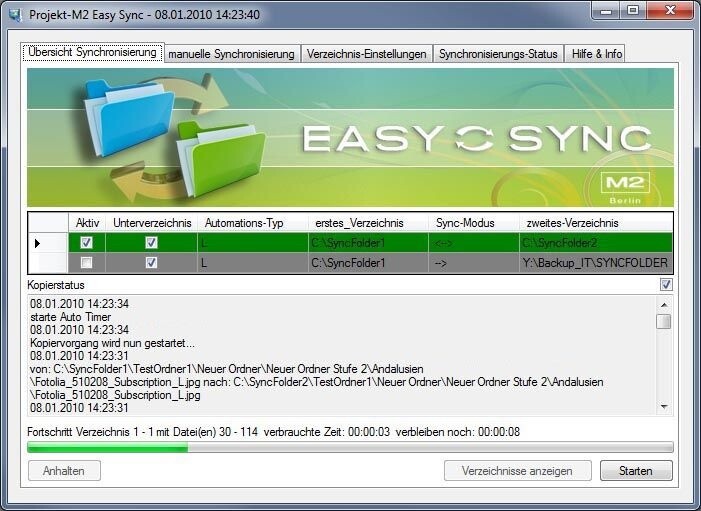Click the Kopierstatus scrollbar thumb

[x=664, y=321]
